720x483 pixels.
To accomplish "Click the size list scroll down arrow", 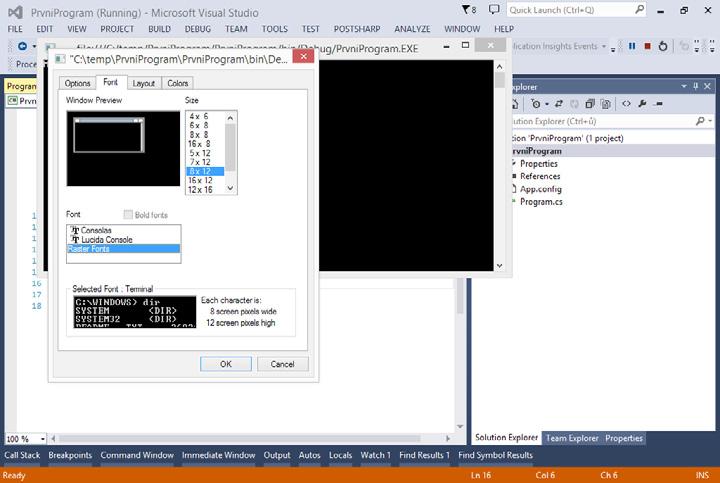I will pyautogui.click(x=231, y=188).
